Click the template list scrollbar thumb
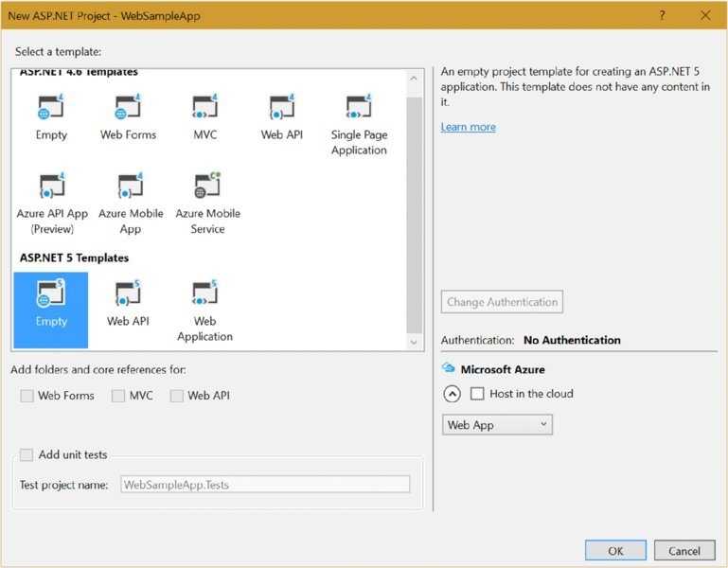Image resolution: width=728 pixels, height=568 pixels. tap(414, 215)
